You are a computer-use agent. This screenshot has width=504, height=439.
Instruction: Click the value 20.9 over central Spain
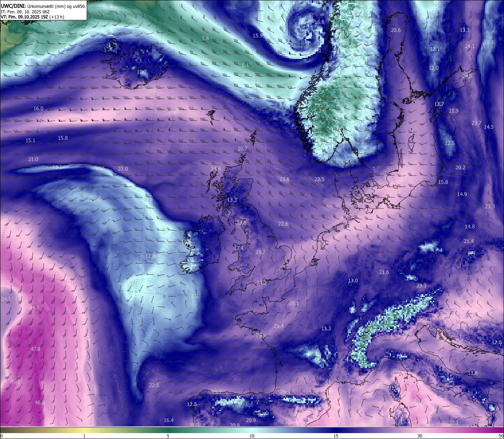click(251, 420)
